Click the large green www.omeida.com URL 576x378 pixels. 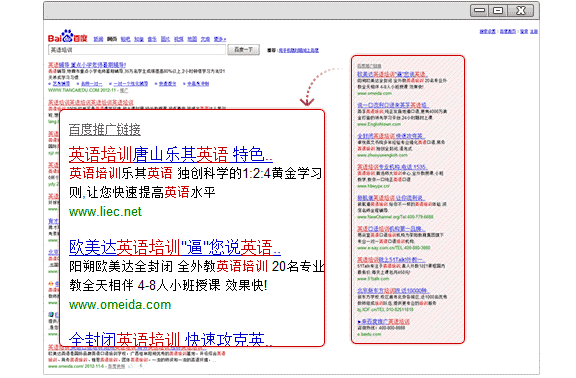point(120,305)
